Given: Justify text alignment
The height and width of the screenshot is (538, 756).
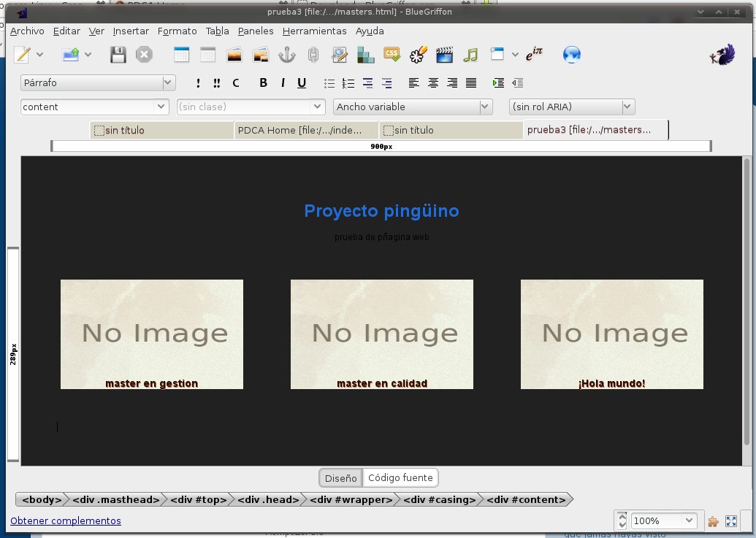Looking at the screenshot, I should 471,82.
